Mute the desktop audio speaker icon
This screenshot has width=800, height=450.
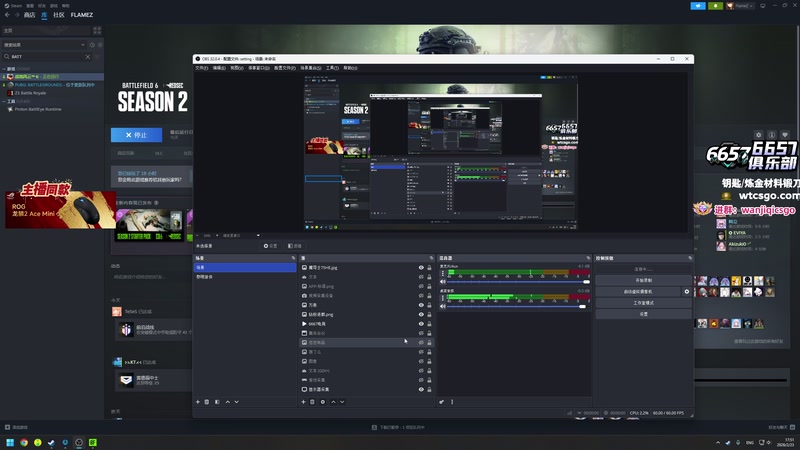coord(443,306)
